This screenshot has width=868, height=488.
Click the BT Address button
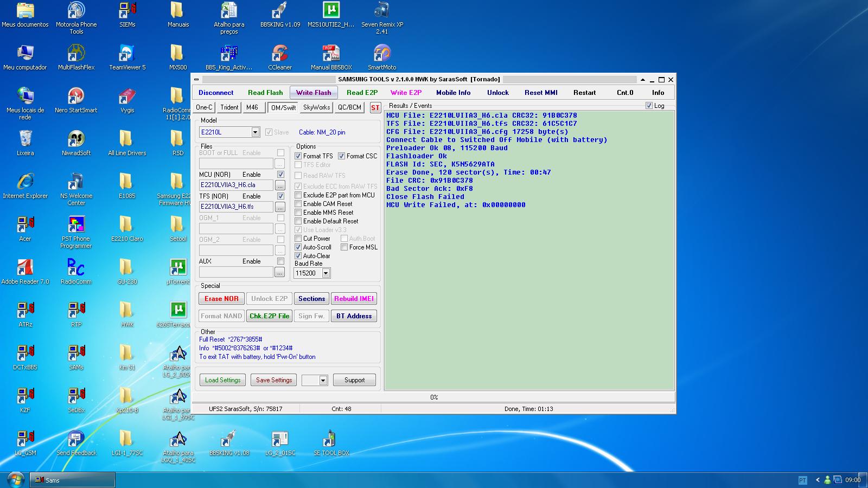click(x=354, y=316)
